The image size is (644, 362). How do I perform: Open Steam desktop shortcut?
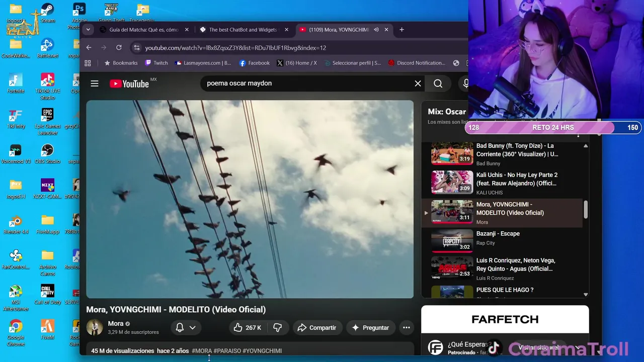tap(47, 13)
